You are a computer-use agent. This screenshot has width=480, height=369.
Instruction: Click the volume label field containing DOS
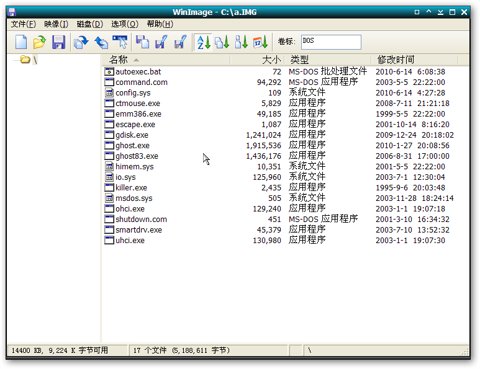click(331, 42)
